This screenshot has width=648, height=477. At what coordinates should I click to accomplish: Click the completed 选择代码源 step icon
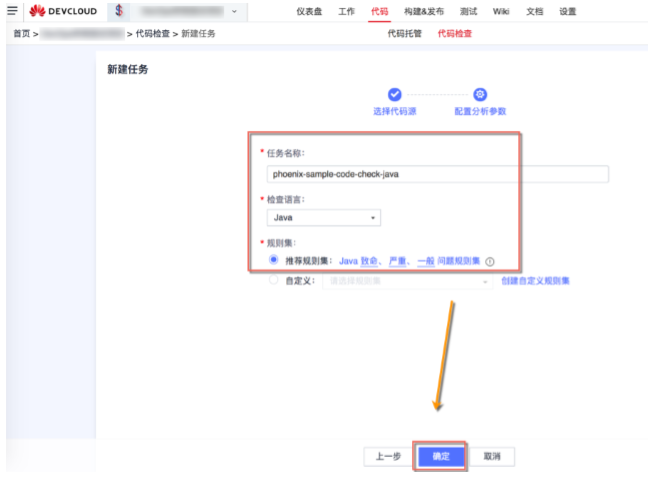coord(394,95)
